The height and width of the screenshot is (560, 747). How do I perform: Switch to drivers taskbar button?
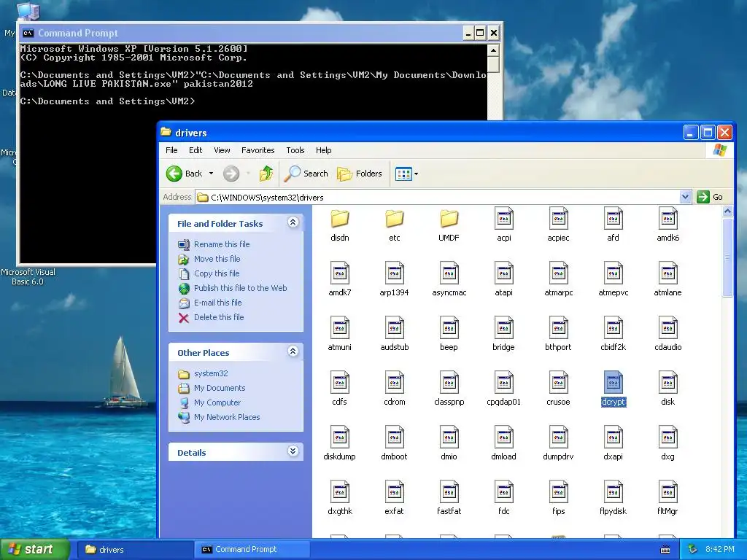tap(135, 550)
